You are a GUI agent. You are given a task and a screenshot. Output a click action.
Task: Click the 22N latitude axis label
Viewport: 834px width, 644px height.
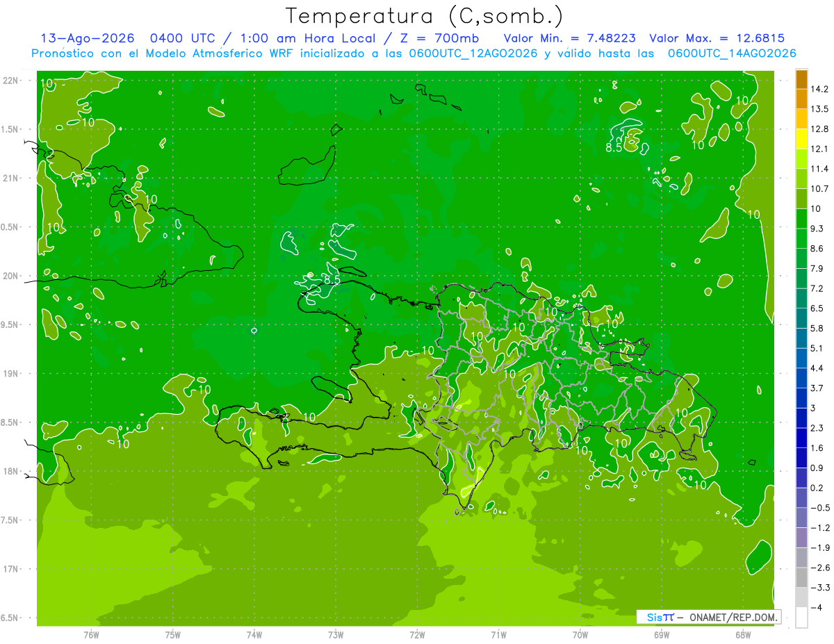tap(10, 81)
